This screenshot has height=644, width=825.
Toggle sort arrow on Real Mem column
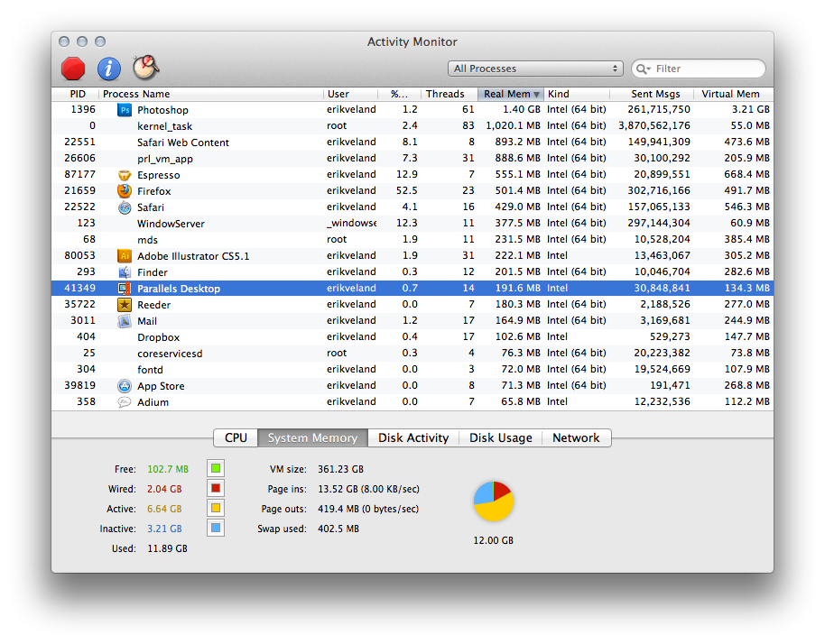(536, 94)
